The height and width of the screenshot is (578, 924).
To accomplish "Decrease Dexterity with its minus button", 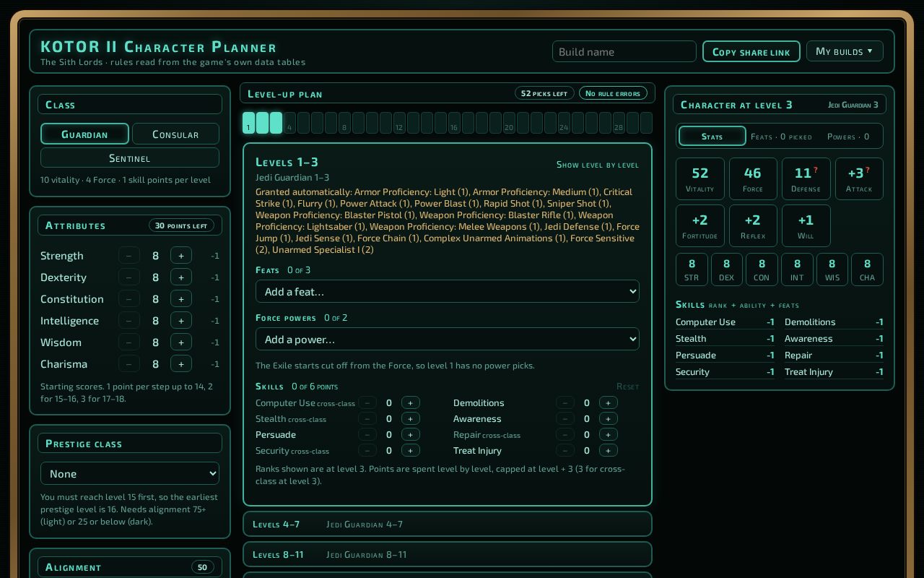I will tap(128, 277).
